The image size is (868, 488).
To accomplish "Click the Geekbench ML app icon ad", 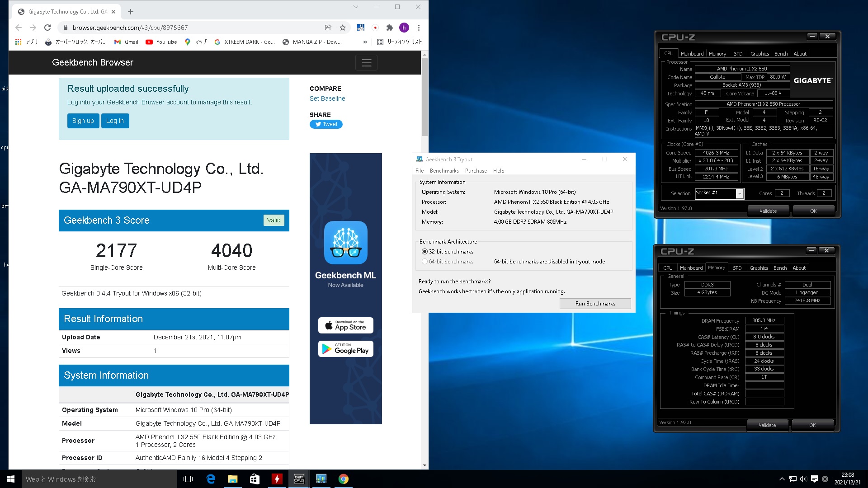I will pyautogui.click(x=346, y=243).
